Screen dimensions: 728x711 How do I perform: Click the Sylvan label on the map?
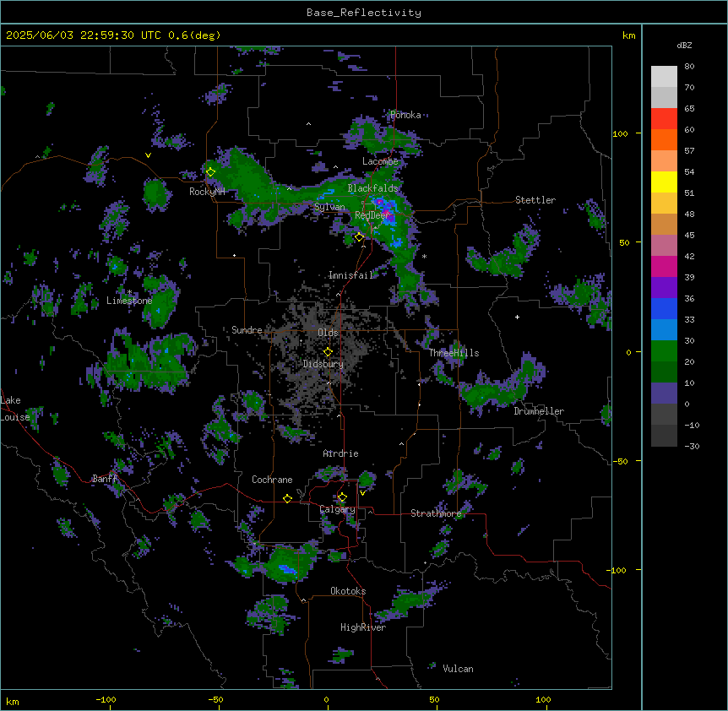click(x=329, y=207)
